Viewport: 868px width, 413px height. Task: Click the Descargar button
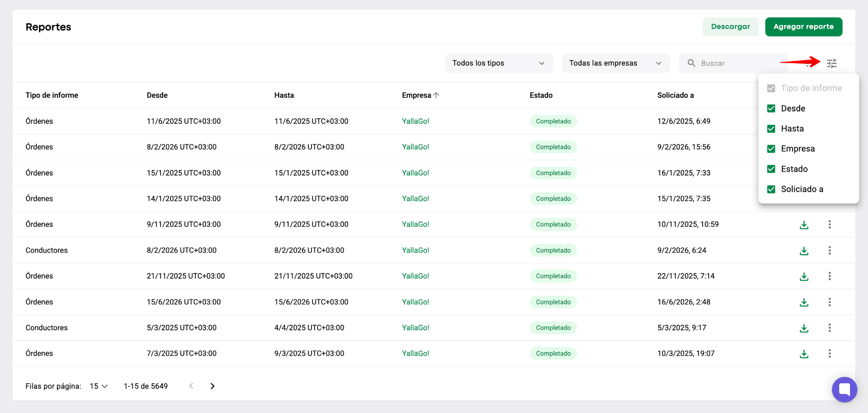[730, 27]
